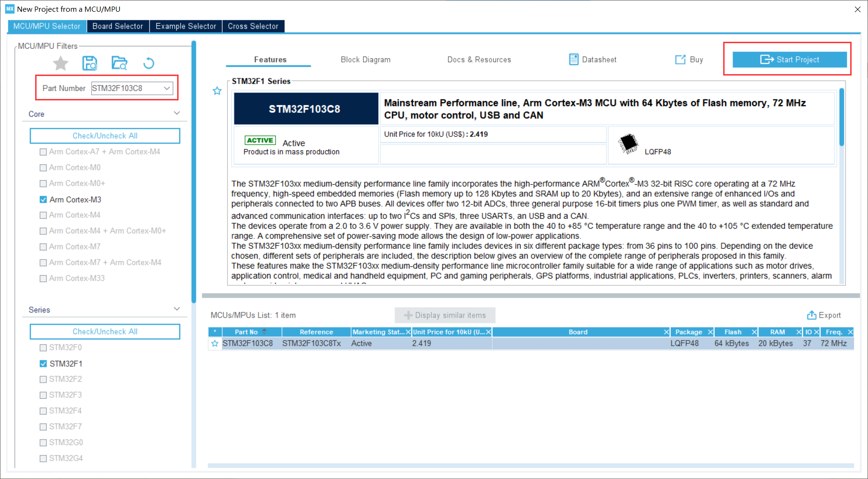Image resolution: width=868 pixels, height=479 pixels.
Task: Toggle the Arm Cortex-M33 checkbox
Action: pos(43,279)
